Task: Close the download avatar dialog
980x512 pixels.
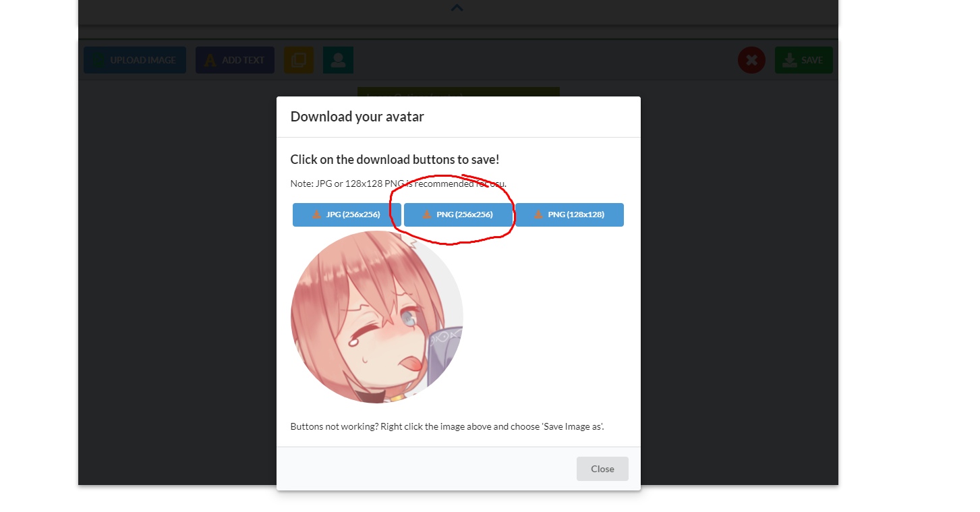Action: [602, 469]
